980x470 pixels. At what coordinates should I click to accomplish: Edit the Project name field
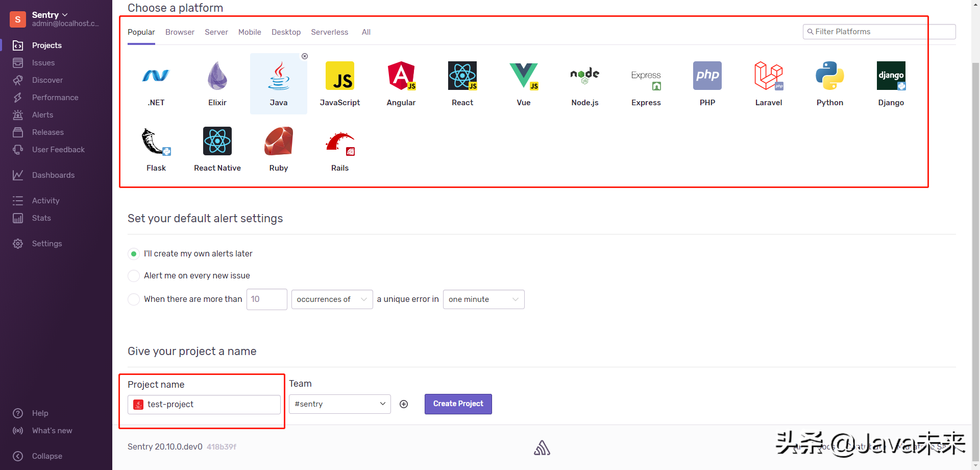click(204, 405)
